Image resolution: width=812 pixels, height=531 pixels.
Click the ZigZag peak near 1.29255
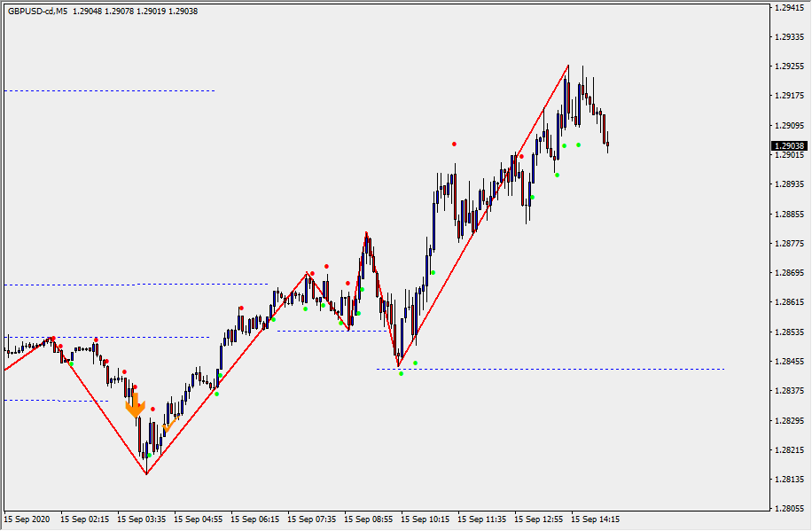click(x=568, y=66)
